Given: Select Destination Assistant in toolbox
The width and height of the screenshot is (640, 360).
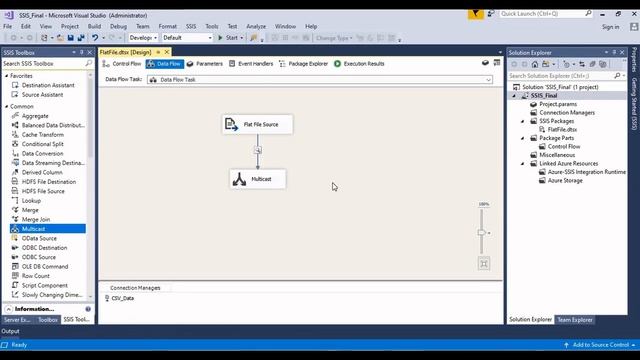Looking at the screenshot, I should point(48,85).
